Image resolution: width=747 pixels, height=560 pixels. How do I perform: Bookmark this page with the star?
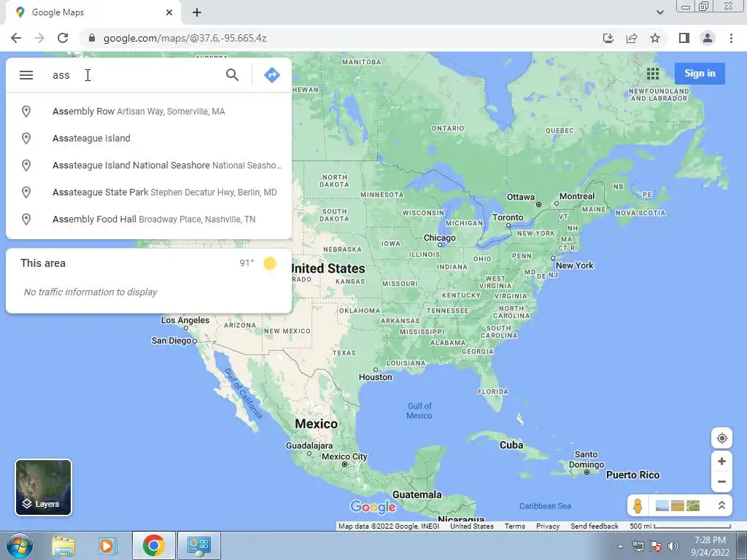point(655,38)
